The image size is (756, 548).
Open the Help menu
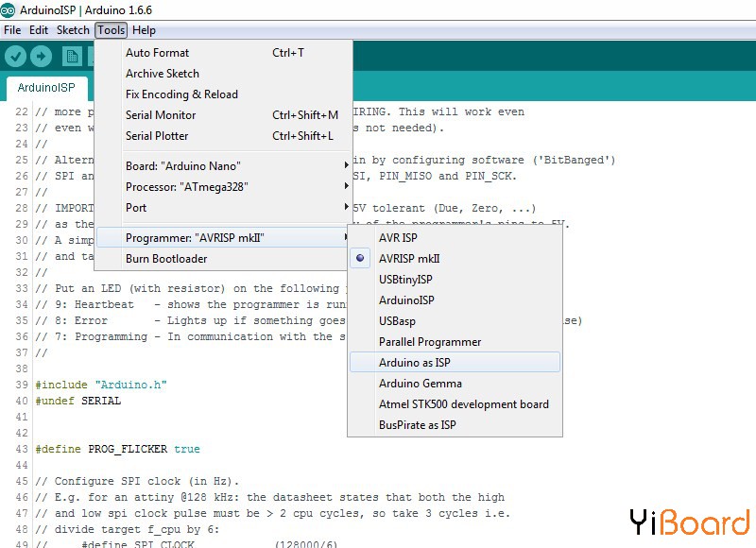click(144, 30)
